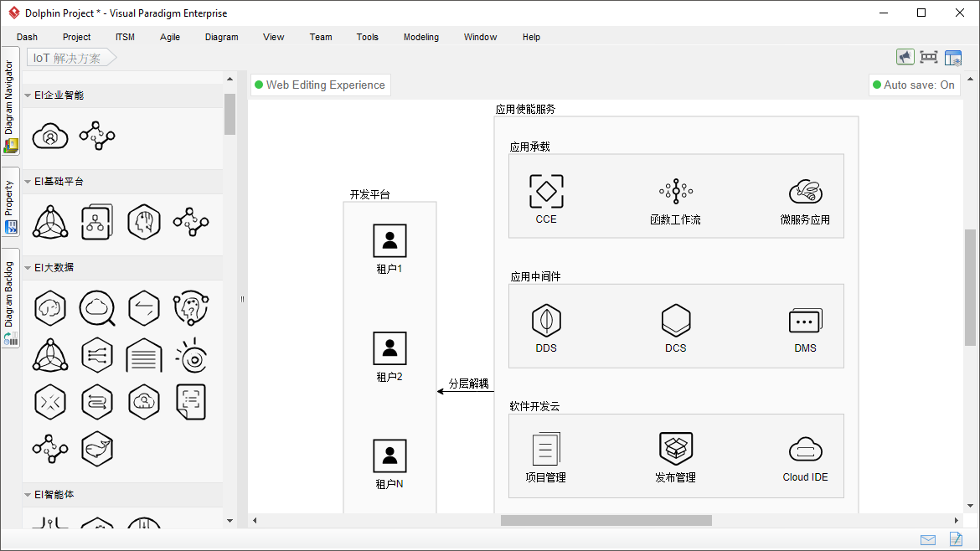
Task: Select cloud-with-person shape under EI企业智能
Action: click(50, 136)
